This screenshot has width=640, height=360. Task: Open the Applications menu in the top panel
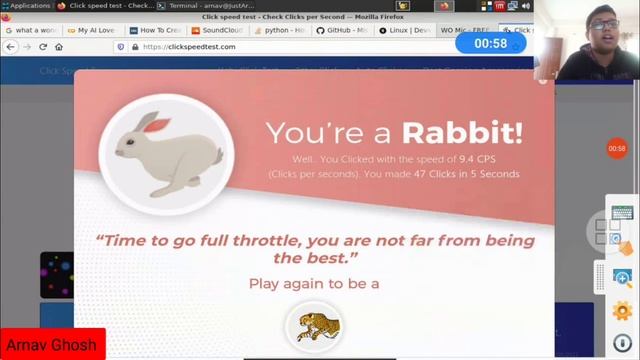coord(26,6)
